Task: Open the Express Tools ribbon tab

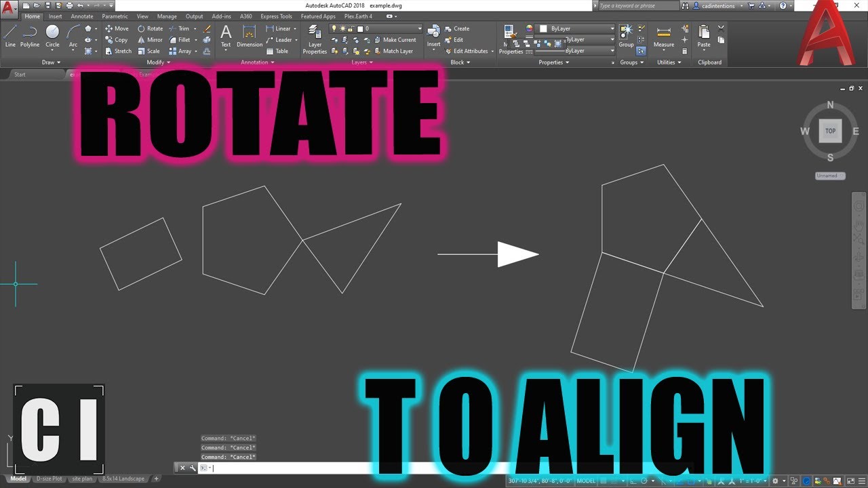Action: click(276, 16)
